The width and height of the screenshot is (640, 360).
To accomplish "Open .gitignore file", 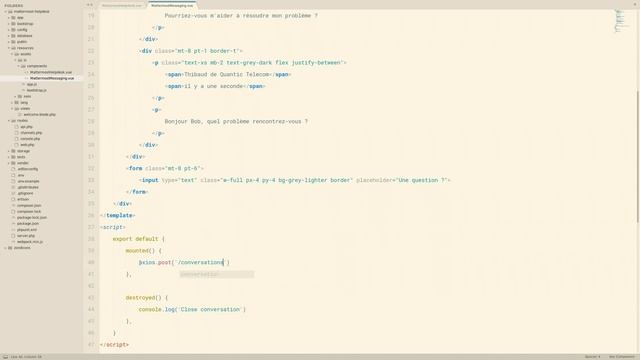I will [x=25, y=193].
